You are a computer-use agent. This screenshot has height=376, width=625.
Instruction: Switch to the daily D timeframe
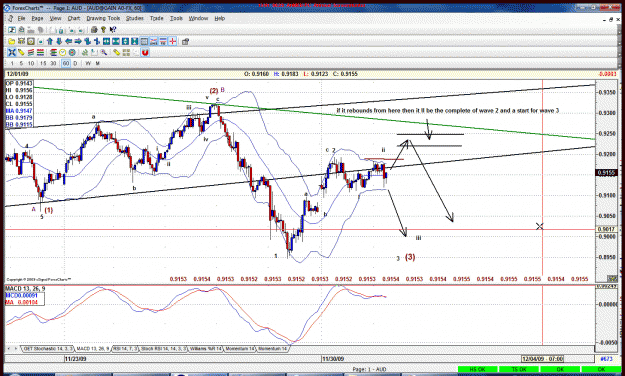pos(75,63)
